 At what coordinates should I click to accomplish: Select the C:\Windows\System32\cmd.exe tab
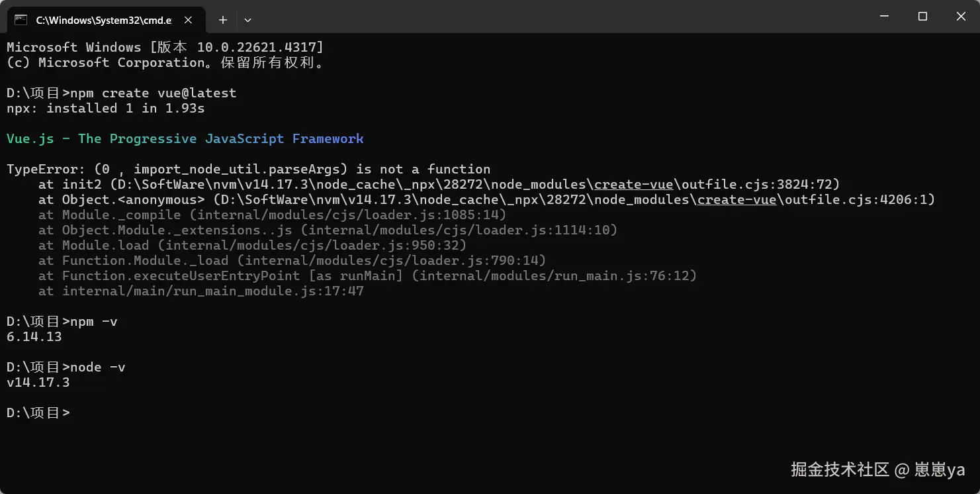pos(104,20)
